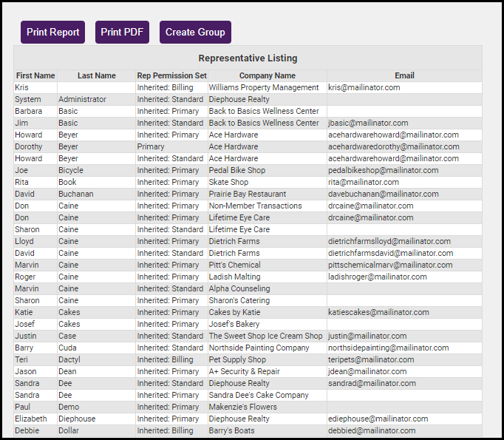
Task: Select Pet Supply Shop company cell
Action: coord(268,359)
